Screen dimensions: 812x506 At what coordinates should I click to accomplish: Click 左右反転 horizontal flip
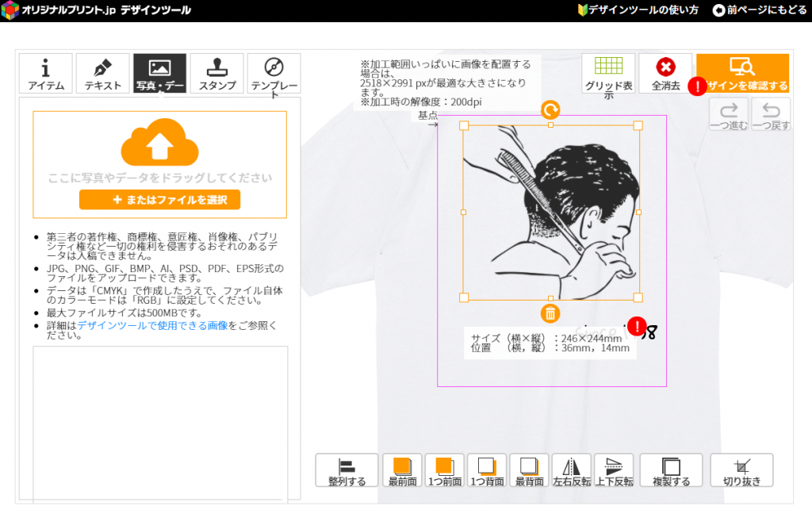pyautogui.click(x=572, y=471)
